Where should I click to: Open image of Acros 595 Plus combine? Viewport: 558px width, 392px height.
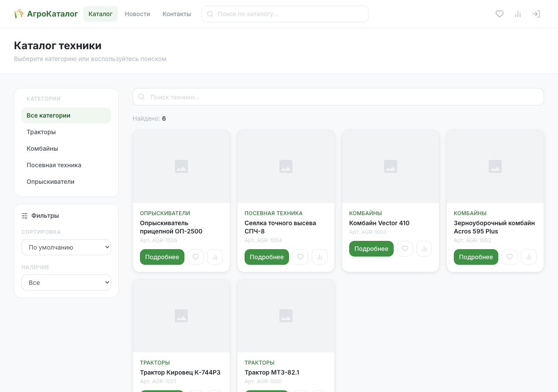pyautogui.click(x=495, y=166)
